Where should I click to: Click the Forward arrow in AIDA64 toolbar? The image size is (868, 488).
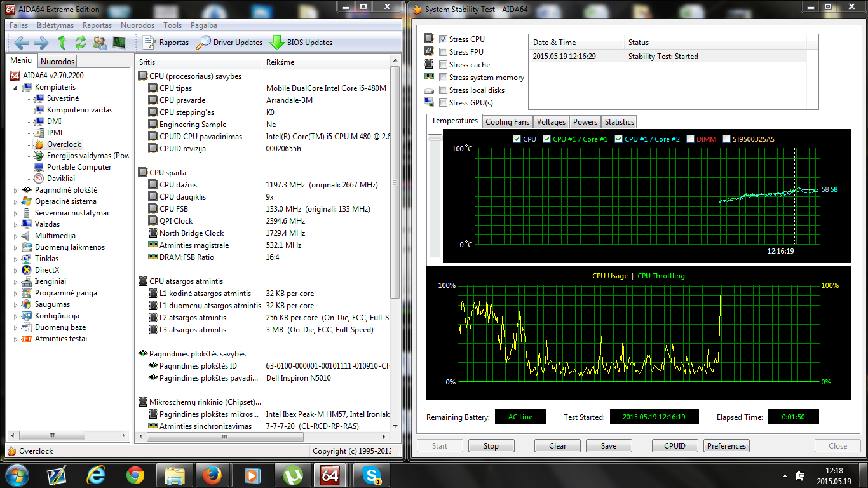41,43
